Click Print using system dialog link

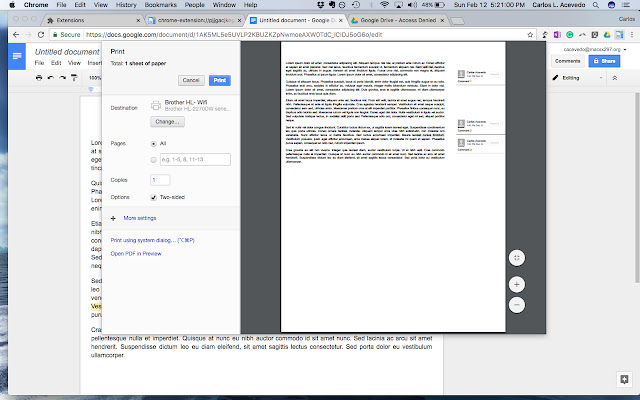153,240
